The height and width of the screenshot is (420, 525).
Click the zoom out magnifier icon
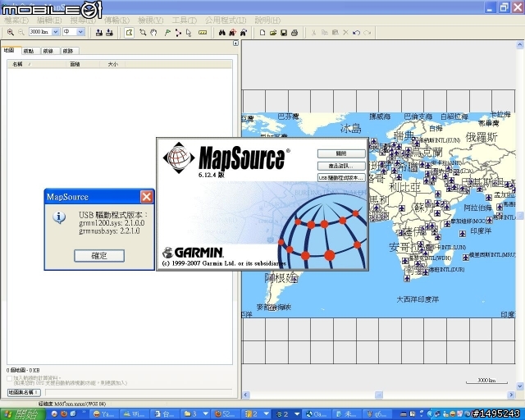tap(21, 32)
